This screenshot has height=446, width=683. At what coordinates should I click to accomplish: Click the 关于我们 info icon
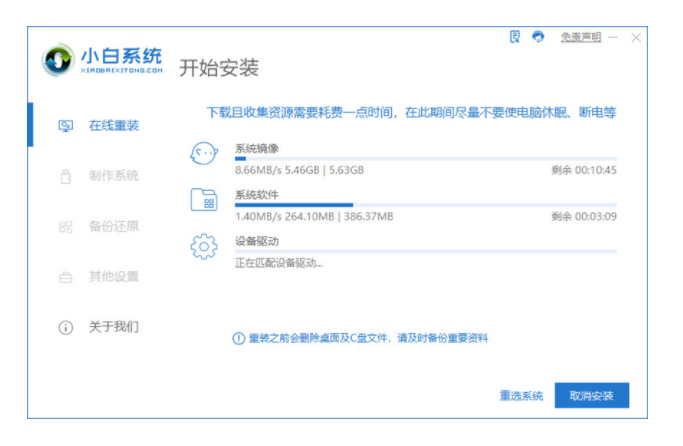point(66,327)
